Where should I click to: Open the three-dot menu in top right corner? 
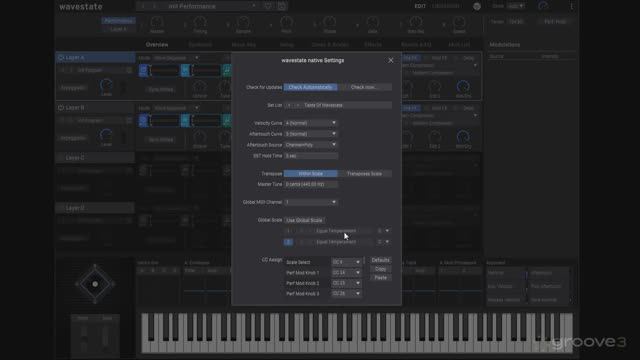coord(571,6)
